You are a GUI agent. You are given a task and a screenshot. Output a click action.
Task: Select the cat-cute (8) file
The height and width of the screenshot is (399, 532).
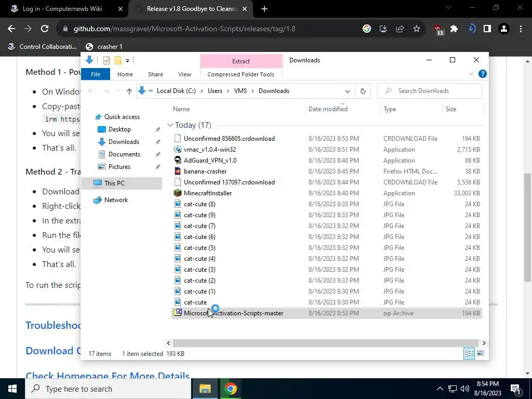coord(199,204)
